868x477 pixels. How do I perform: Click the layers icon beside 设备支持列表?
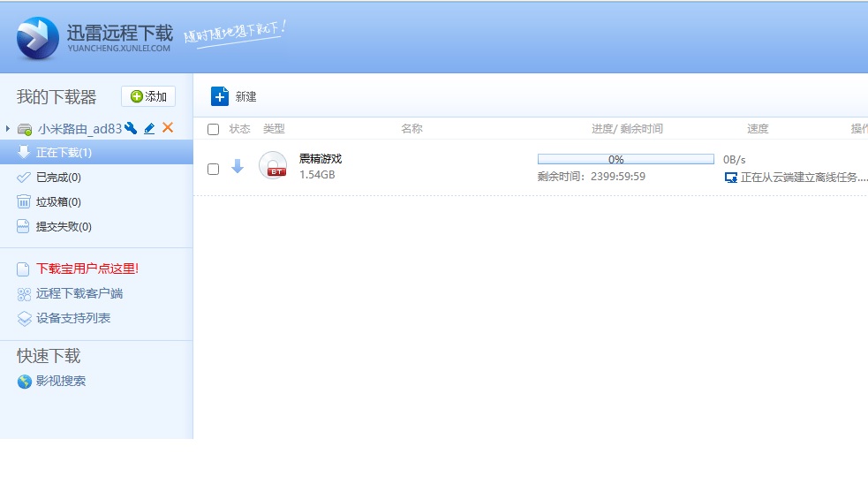click(25, 319)
